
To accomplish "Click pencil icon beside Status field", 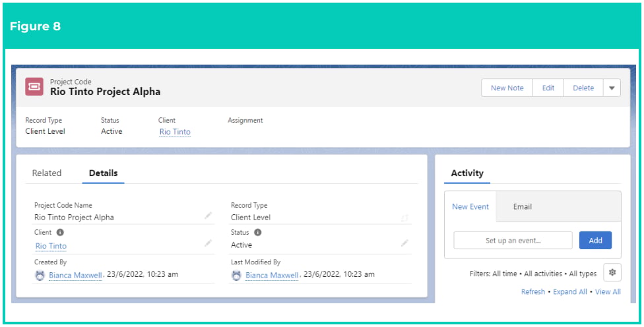I will pyautogui.click(x=404, y=243).
